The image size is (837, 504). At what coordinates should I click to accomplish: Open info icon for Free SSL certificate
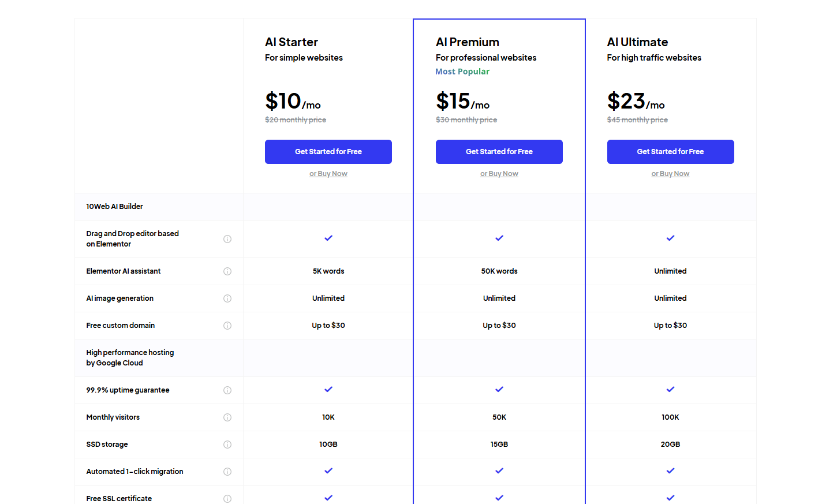pyautogui.click(x=227, y=499)
